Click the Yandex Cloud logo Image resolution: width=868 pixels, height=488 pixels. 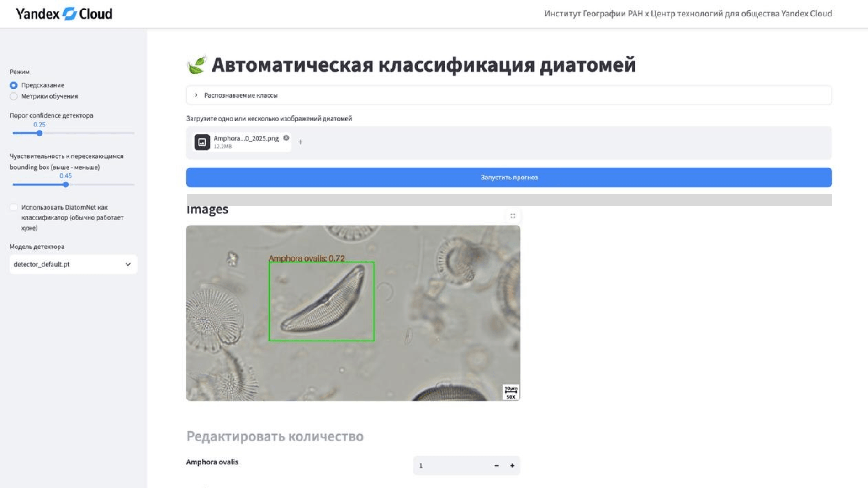pyautogui.click(x=64, y=14)
